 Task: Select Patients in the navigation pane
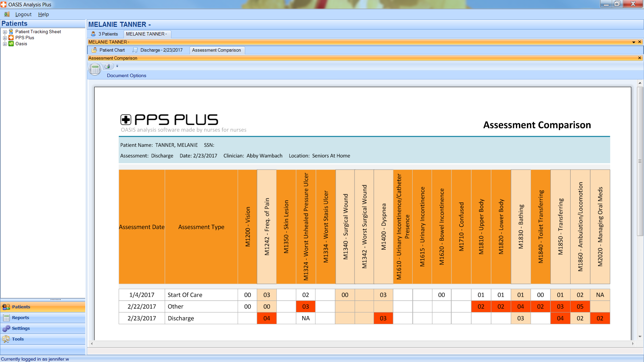pos(21,307)
